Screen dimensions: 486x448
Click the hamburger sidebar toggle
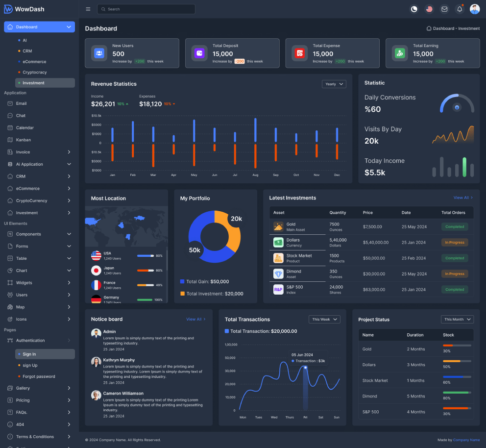(x=88, y=9)
